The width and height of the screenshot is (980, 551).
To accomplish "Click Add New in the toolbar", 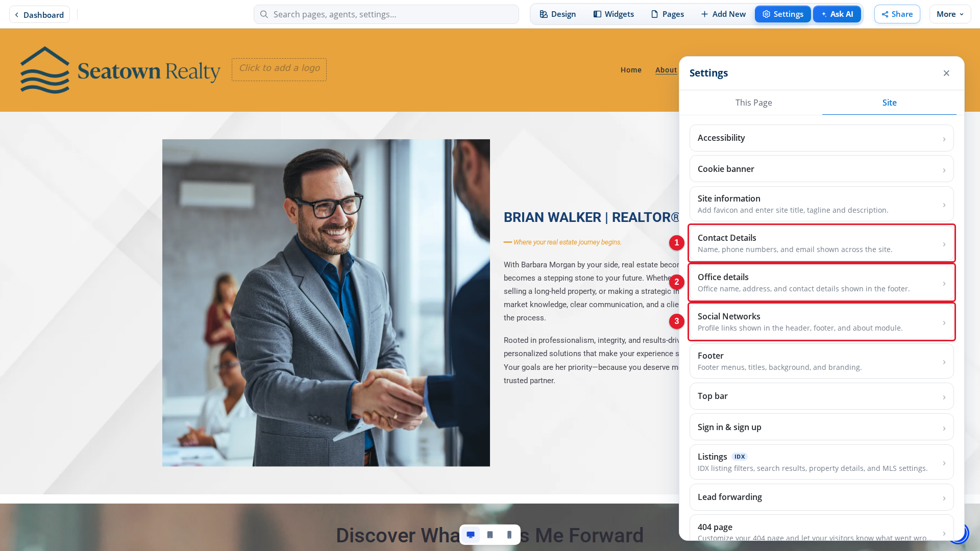I will (x=723, y=14).
